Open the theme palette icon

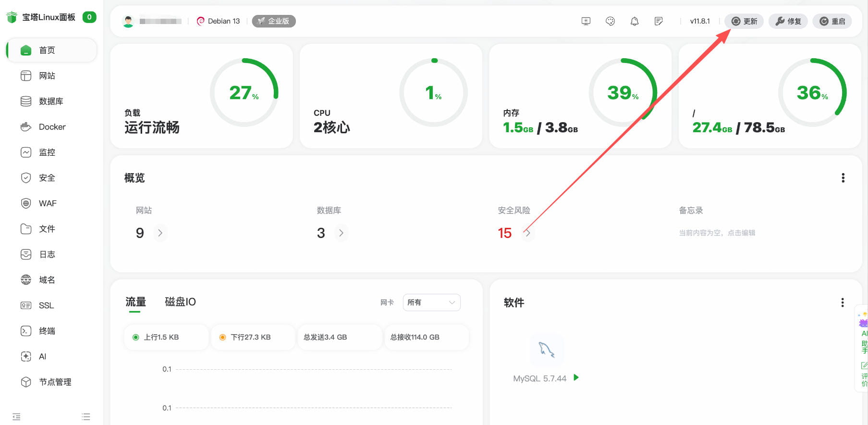click(610, 21)
